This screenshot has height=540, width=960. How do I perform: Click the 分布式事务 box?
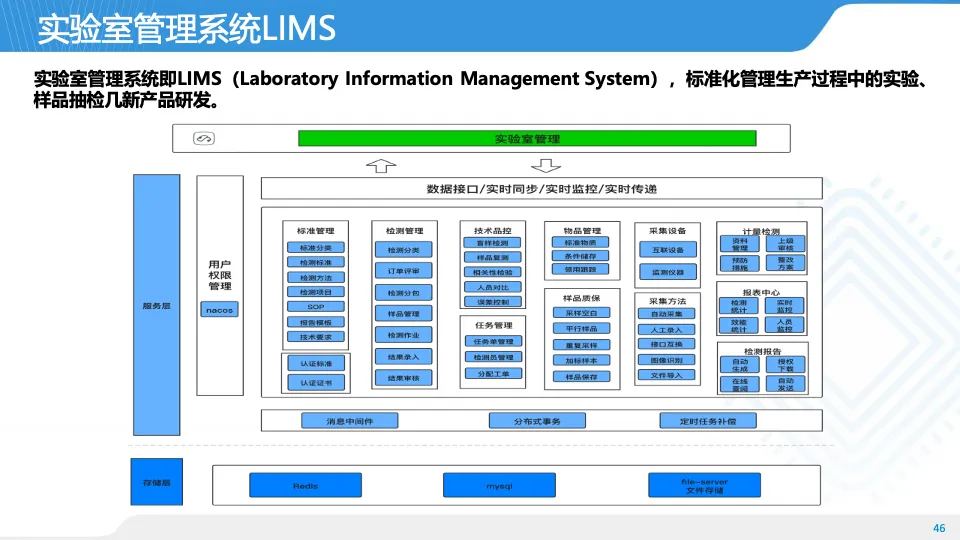point(537,421)
